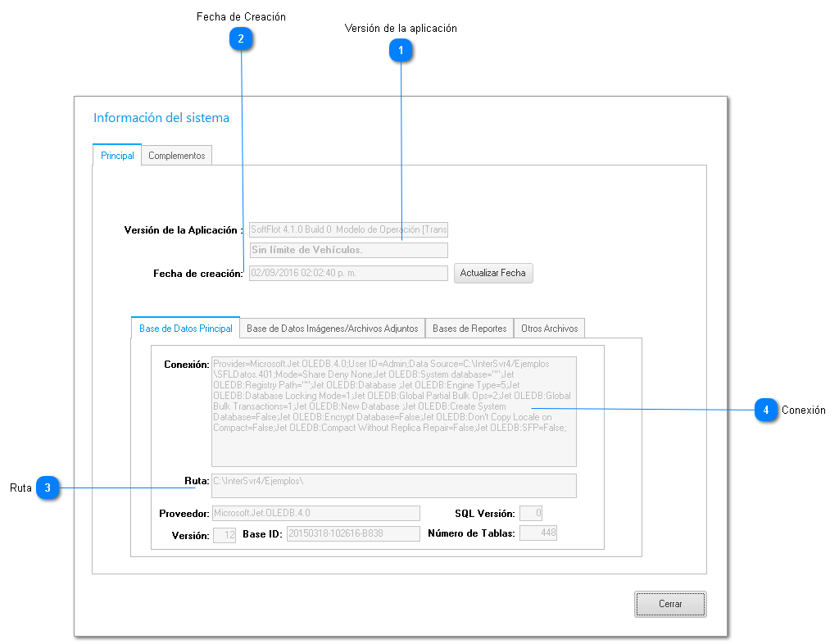Open the Complementos tab

pos(177,156)
